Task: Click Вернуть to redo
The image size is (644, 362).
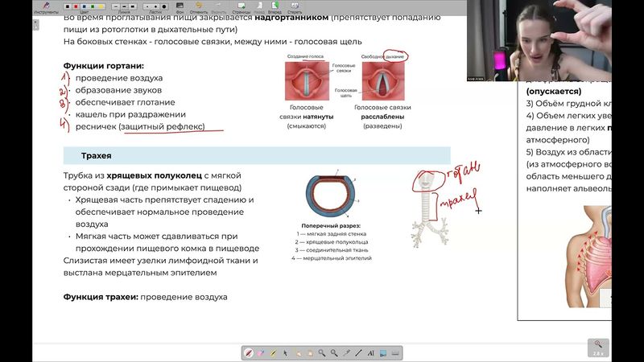Action: coord(218,7)
